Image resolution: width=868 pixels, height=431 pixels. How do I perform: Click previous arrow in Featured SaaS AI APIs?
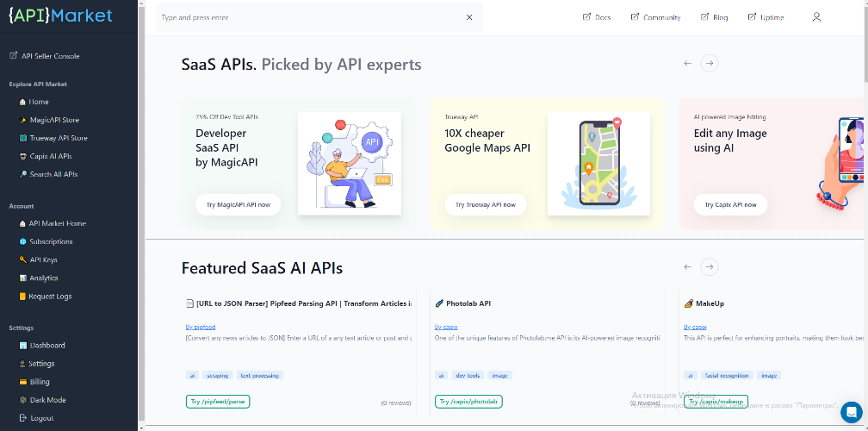pos(687,267)
